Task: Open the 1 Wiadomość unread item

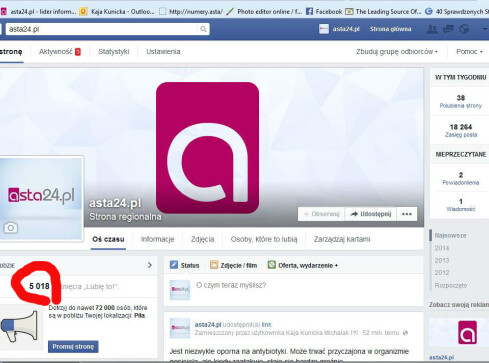Action: point(461,205)
